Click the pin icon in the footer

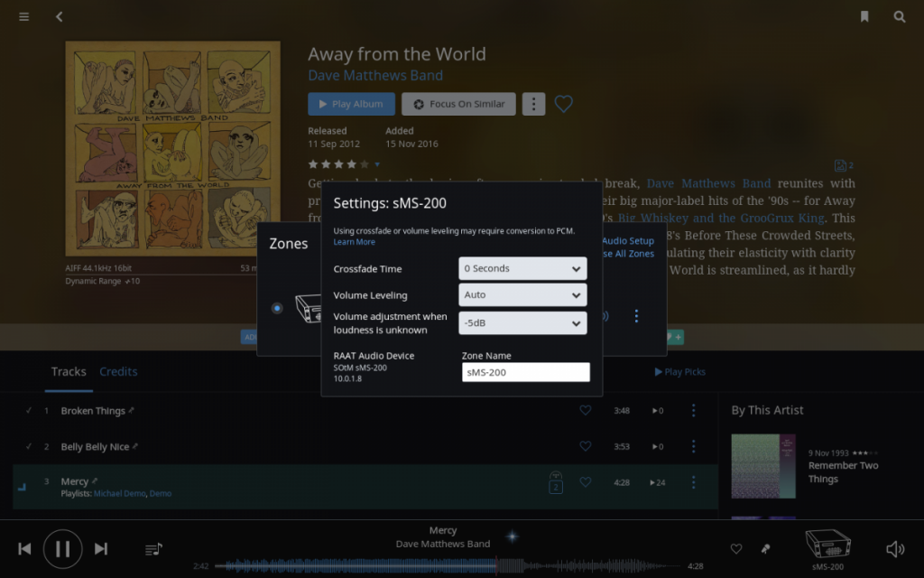[x=765, y=548]
